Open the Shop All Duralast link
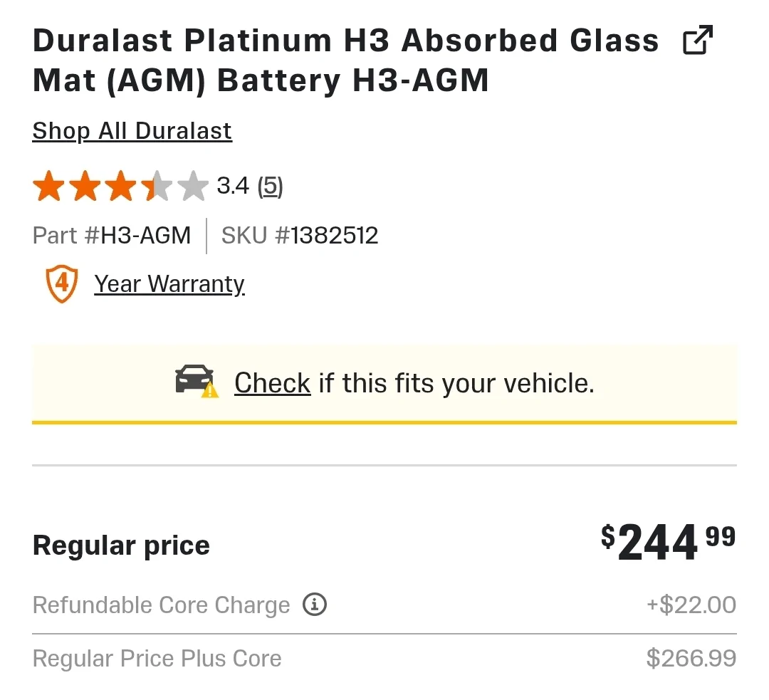The width and height of the screenshot is (769, 700). point(132,131)
